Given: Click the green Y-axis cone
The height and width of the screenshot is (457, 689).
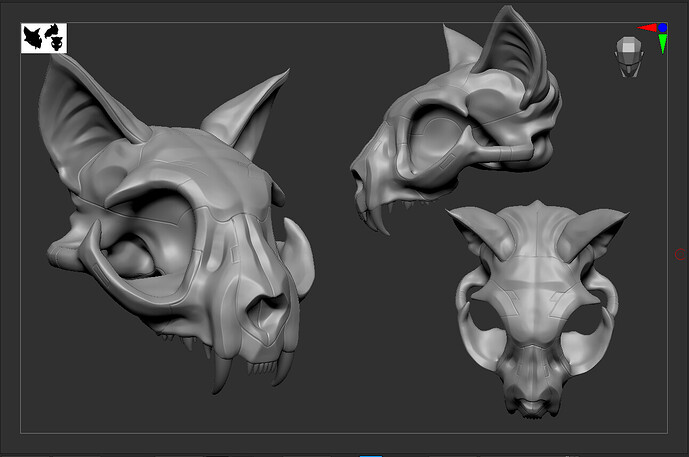Looking at the screenshot, I should click(663, 44).
